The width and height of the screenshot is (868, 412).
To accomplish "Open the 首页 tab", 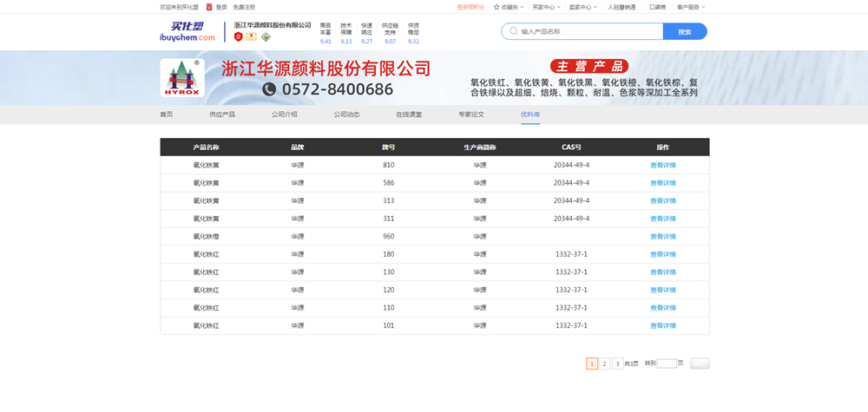I will point(167,114).
